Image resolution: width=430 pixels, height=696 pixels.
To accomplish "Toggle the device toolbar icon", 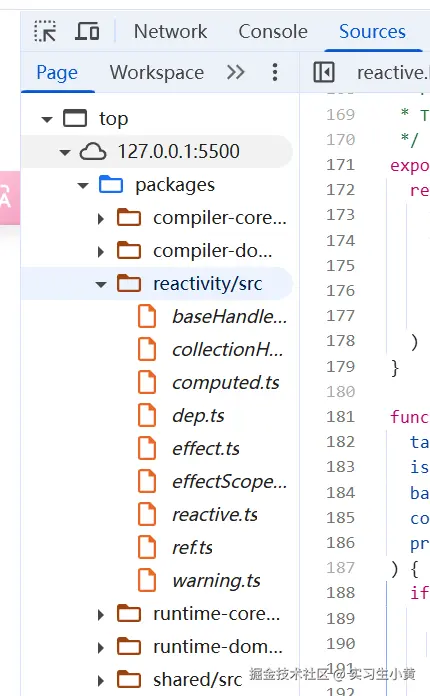I will pyautogui.click(x=87, y=32).
